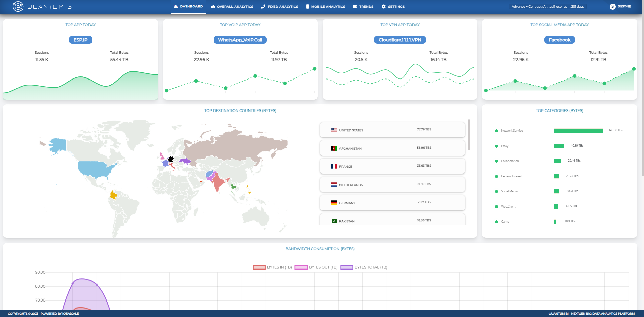Click the Dashboard chart icon

point(176,6)
